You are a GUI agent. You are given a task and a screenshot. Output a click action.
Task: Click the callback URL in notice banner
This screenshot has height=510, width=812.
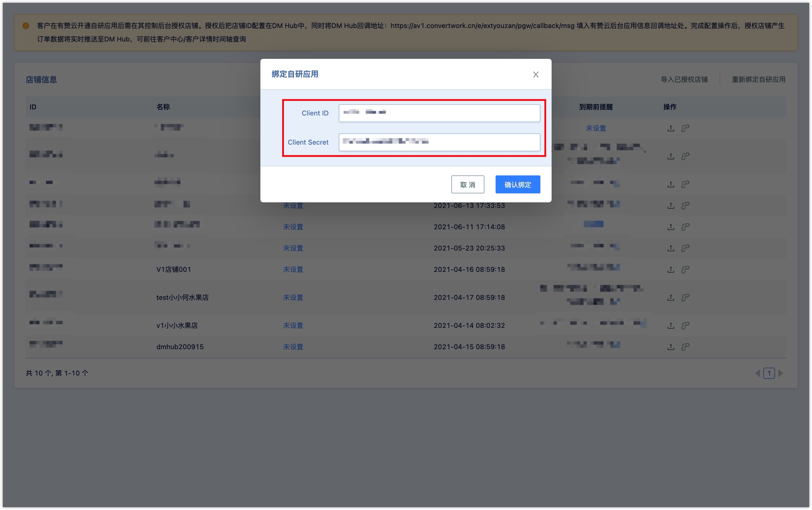[482, 25]
